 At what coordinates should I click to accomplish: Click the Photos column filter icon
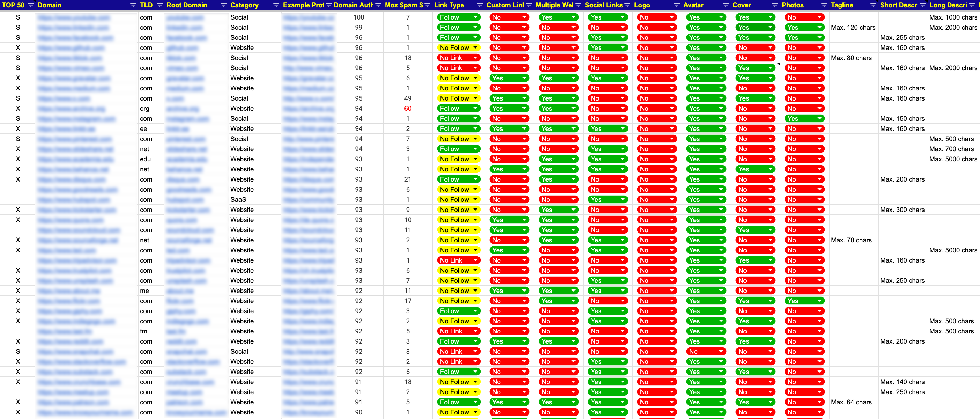pos(824,5)
